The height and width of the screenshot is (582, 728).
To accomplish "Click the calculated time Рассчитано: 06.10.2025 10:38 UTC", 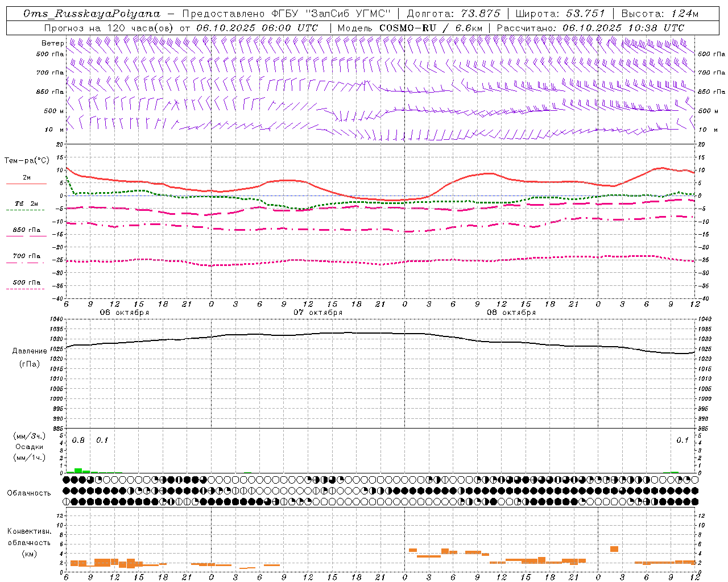I will click(590, 28).
